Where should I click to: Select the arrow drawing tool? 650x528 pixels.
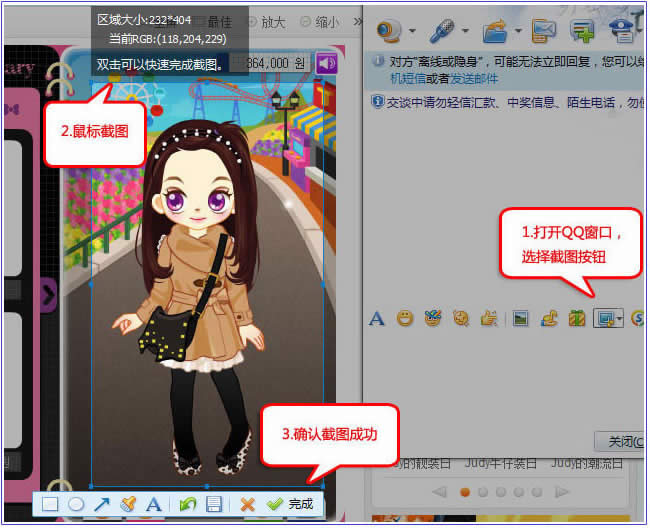(102, 504)
